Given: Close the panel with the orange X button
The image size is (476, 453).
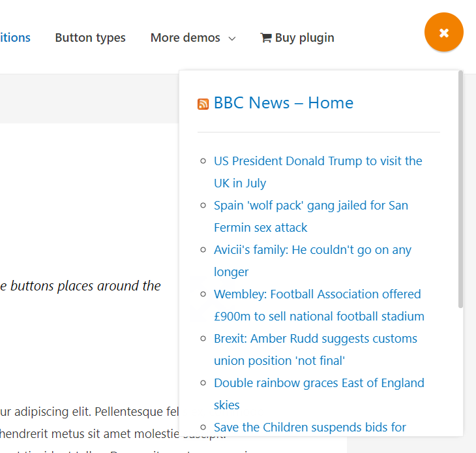Looking at the screenshot, I should pyautogui.click(x=443, y=32).
